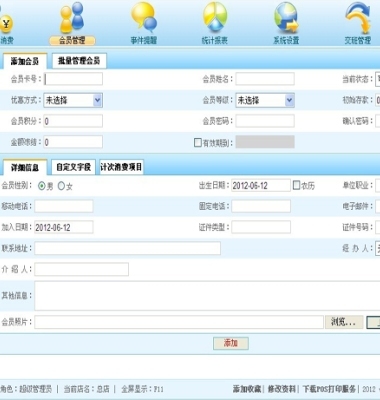Open 交班管理 arrow icon

tap(358, 17)
